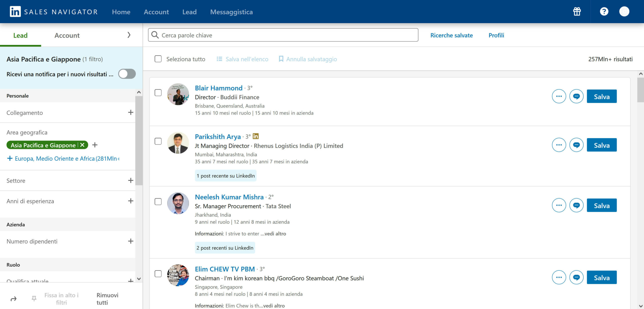The image size is (644, 309).
Task: Click the search magnifier icon
Action: click(x=155, y=35)
